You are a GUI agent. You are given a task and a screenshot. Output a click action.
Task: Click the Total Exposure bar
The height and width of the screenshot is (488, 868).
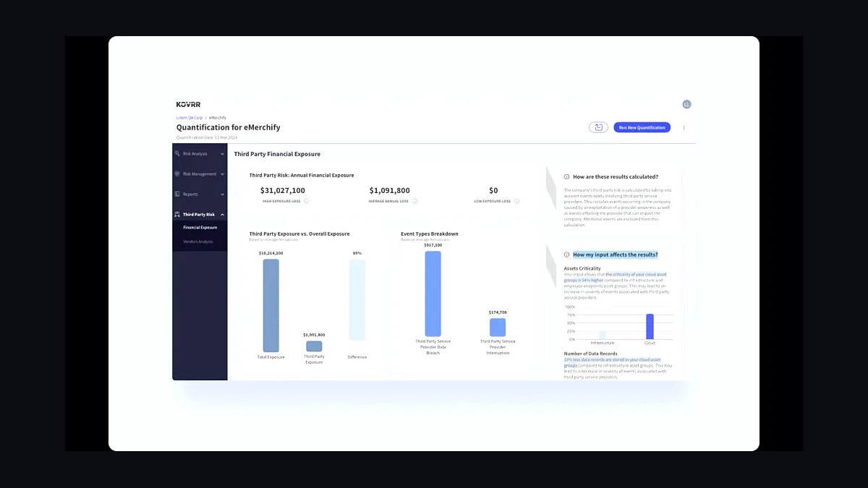[271, 305]
